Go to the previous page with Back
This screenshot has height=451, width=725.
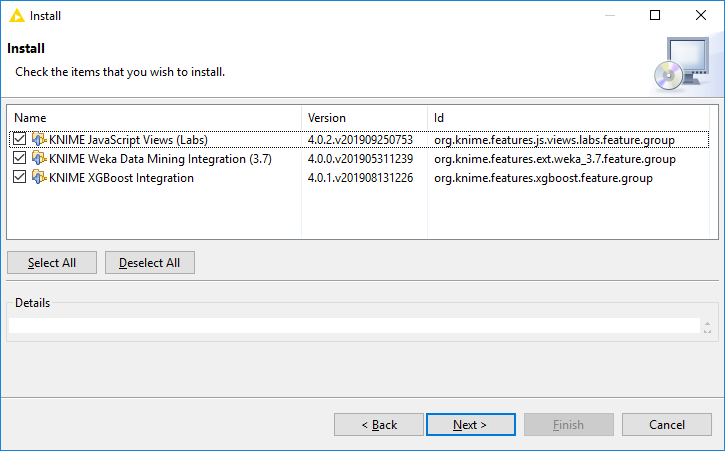[x=379, y=425]
